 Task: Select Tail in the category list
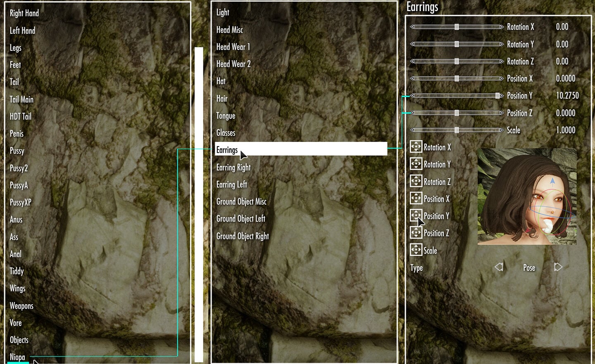point(14,82)
